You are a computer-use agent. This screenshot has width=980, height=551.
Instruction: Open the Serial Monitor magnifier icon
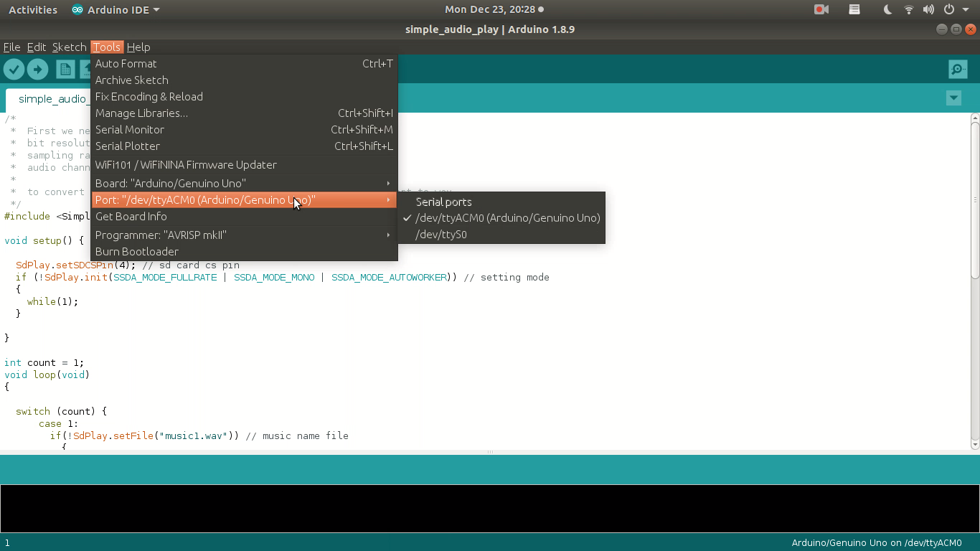point(958,69)
